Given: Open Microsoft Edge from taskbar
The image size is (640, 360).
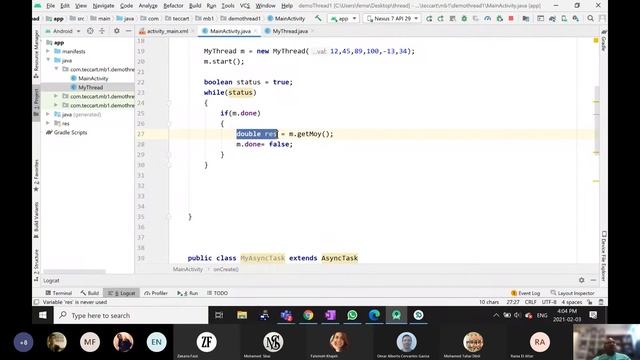Looking at the screenshot, I should (x=374, y=315).
